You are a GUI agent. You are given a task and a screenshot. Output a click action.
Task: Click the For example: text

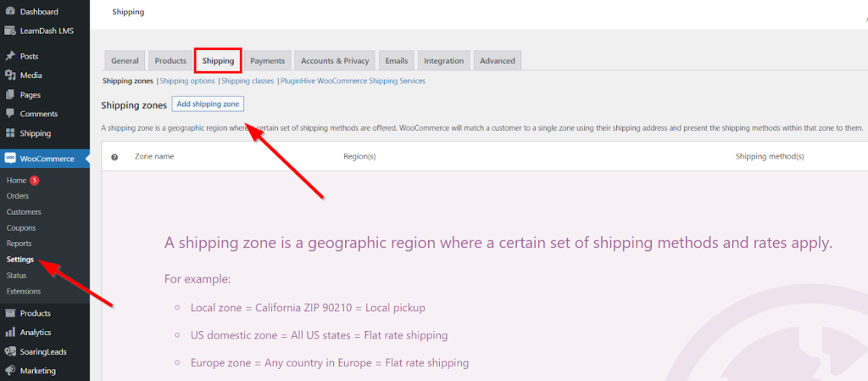tap(197, 278)
